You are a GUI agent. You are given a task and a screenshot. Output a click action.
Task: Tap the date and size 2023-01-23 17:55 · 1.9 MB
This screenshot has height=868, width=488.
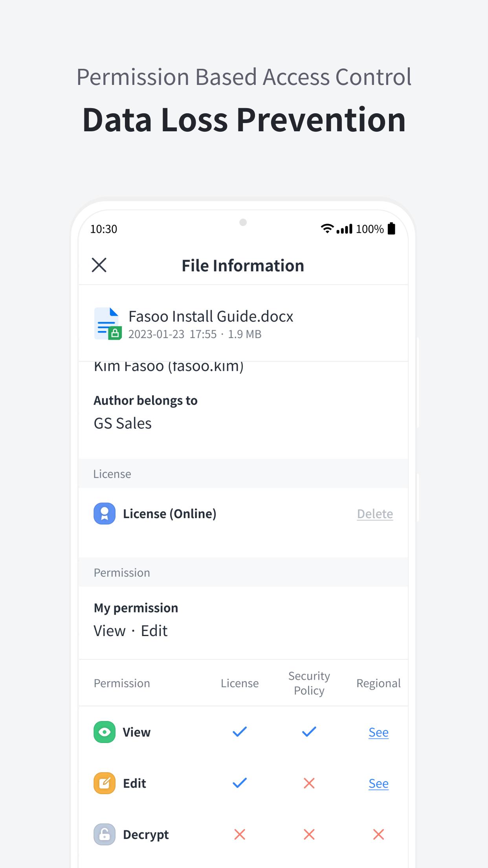(195, 334)
